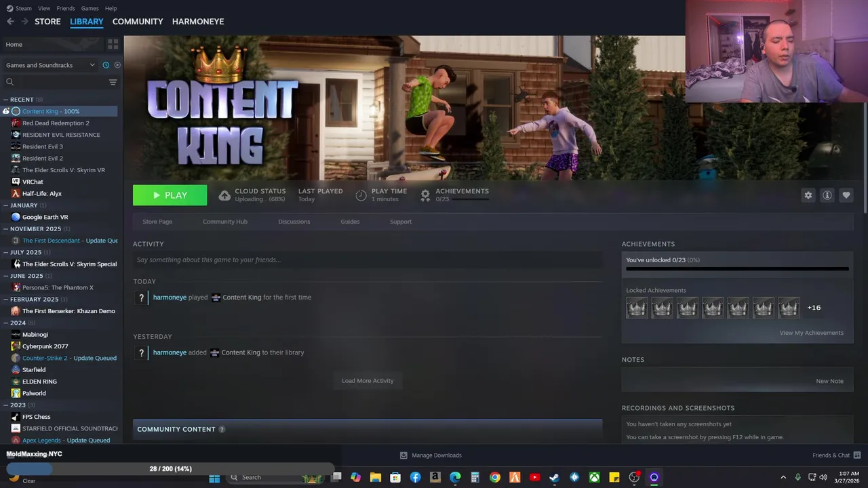Click the ready-to-play filter icon
This screenshot has width=868, height=488.
[117, 65]
